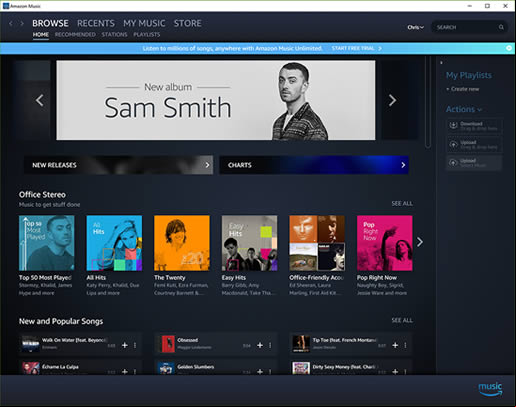Click the Dirty Sexy Money album art

pos(301,368)
